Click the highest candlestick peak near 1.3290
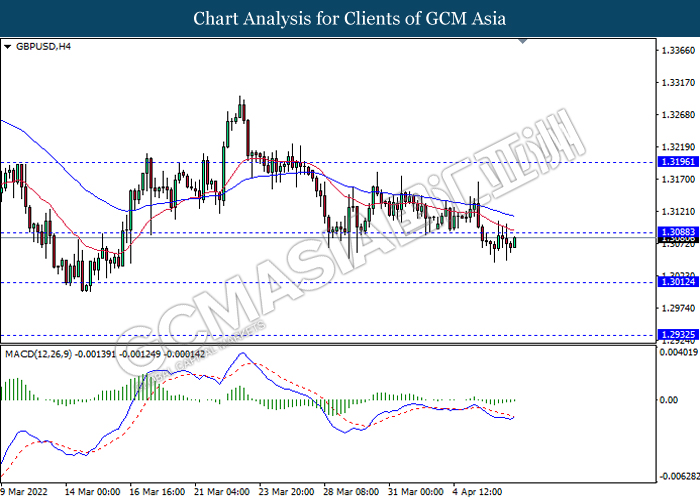 coord(240,108)
